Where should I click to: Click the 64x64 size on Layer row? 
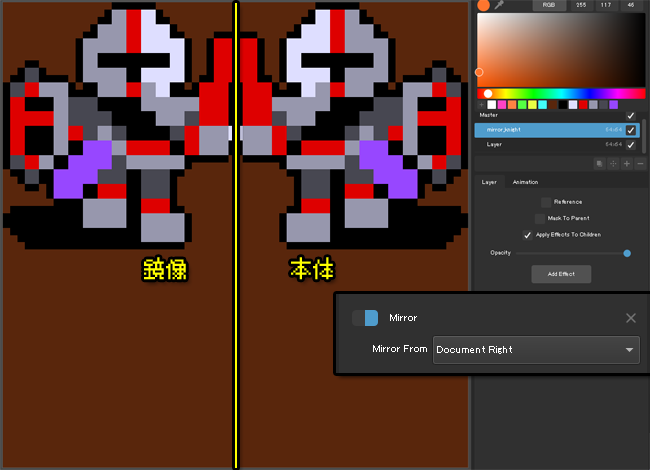click(x=613, y=144)
